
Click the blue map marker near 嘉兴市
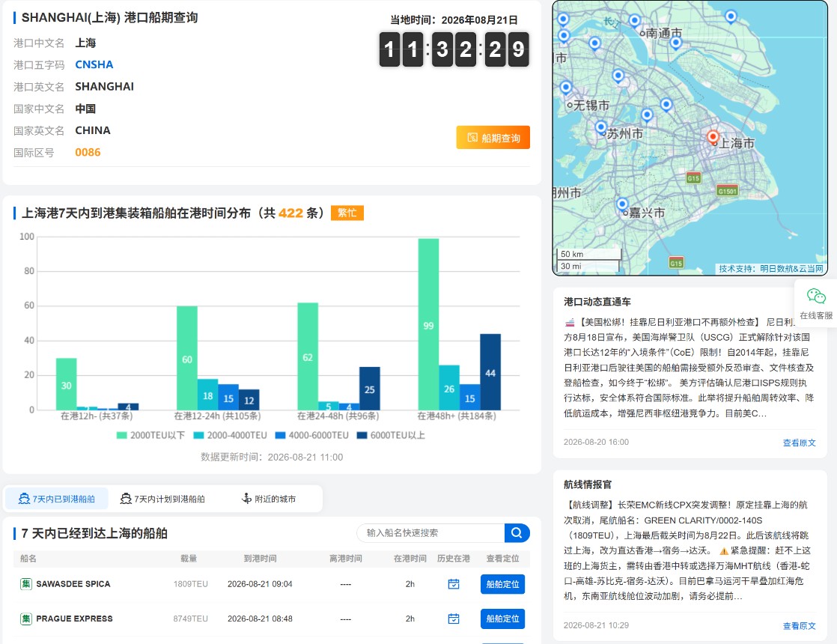622,204
